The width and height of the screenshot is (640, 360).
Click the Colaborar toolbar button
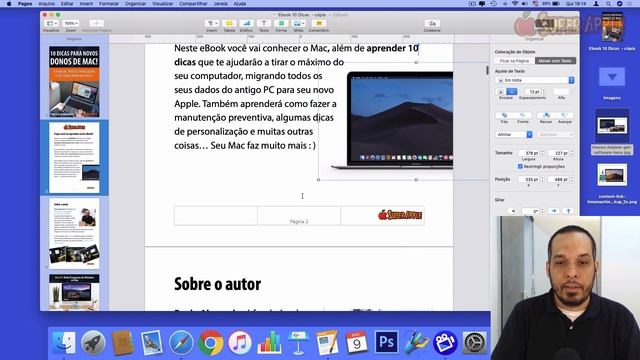[x=432, y=25]
